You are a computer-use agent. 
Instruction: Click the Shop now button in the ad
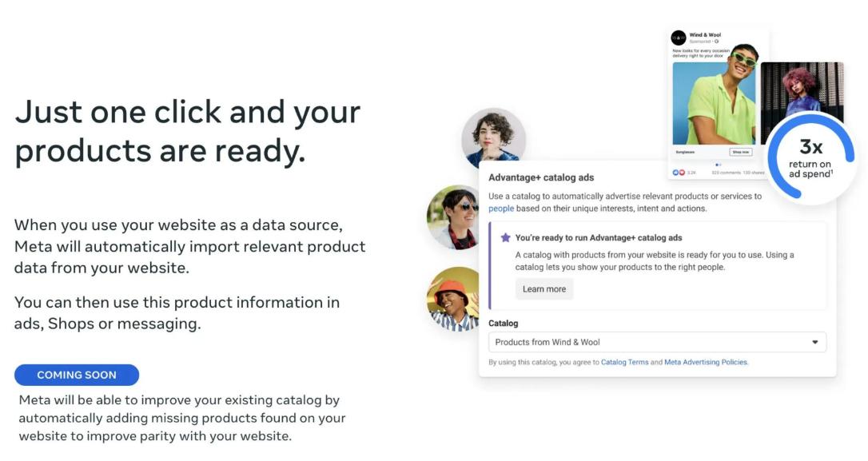(x=740, y=152)
